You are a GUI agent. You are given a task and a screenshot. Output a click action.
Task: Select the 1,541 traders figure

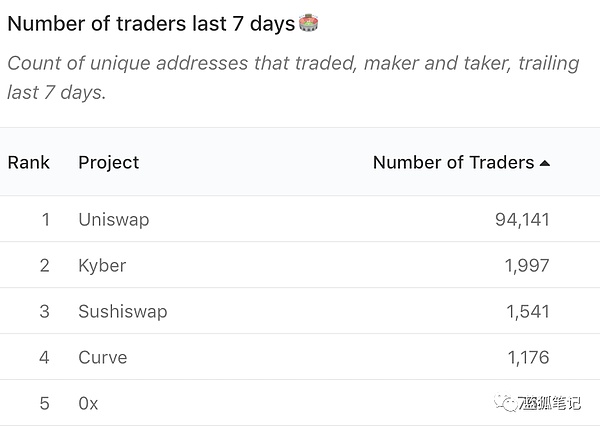[527, 311]
